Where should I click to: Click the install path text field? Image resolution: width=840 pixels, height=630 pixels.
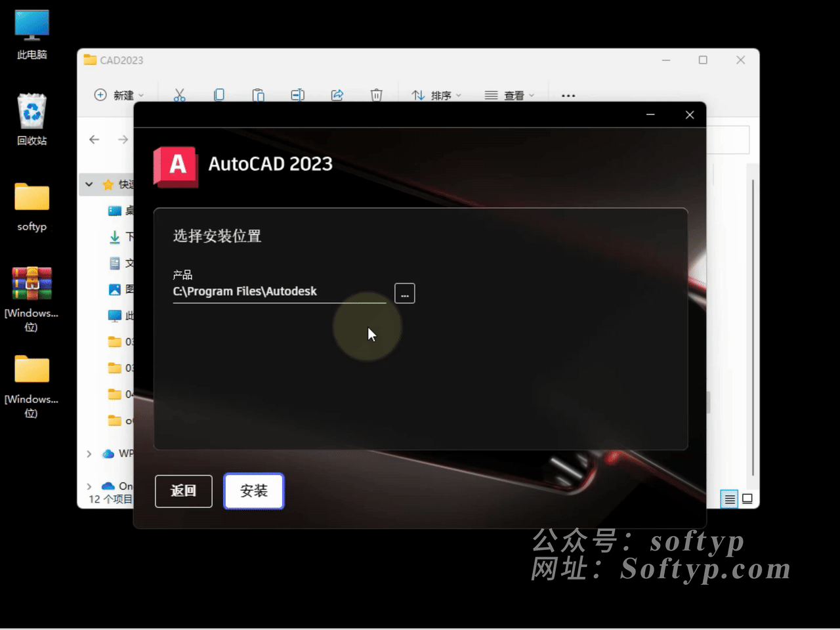tap(279, 291)
